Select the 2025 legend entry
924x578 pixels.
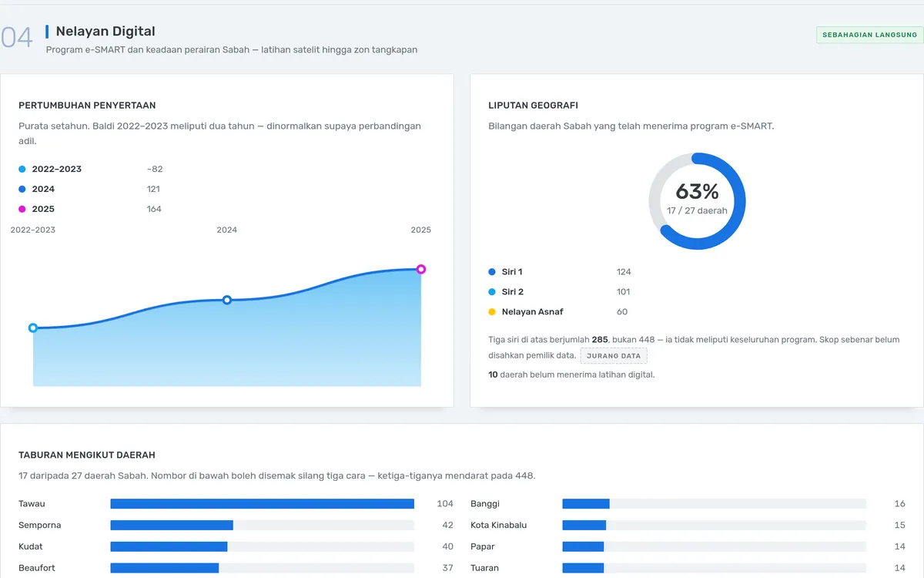point(90,209)
